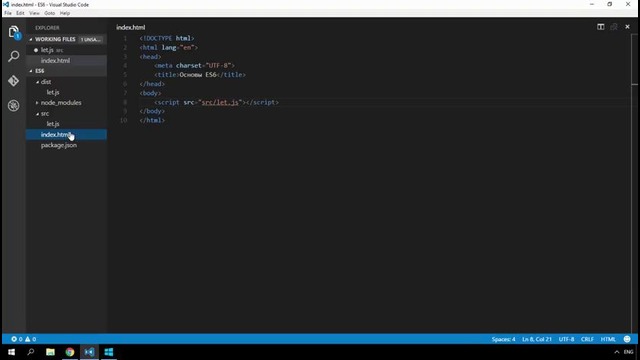Click the 1 UNSAVED badge

tap(91, 39)
